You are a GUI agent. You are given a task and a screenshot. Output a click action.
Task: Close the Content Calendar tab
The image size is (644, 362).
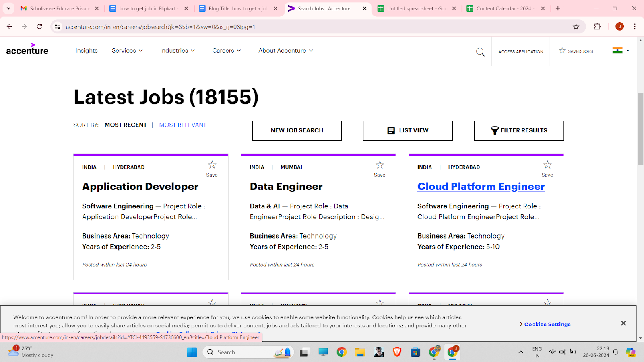(x=543, y=8)
